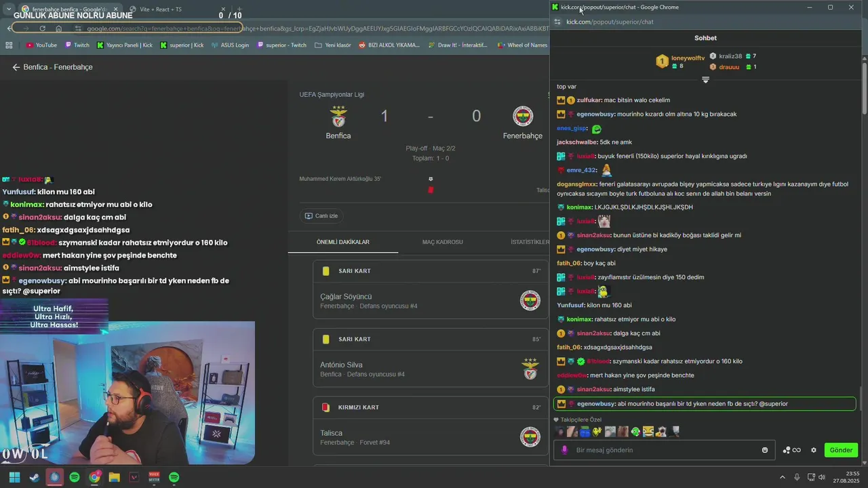Open 'ASUS Login' bookmark

click(x=230, y=45)
